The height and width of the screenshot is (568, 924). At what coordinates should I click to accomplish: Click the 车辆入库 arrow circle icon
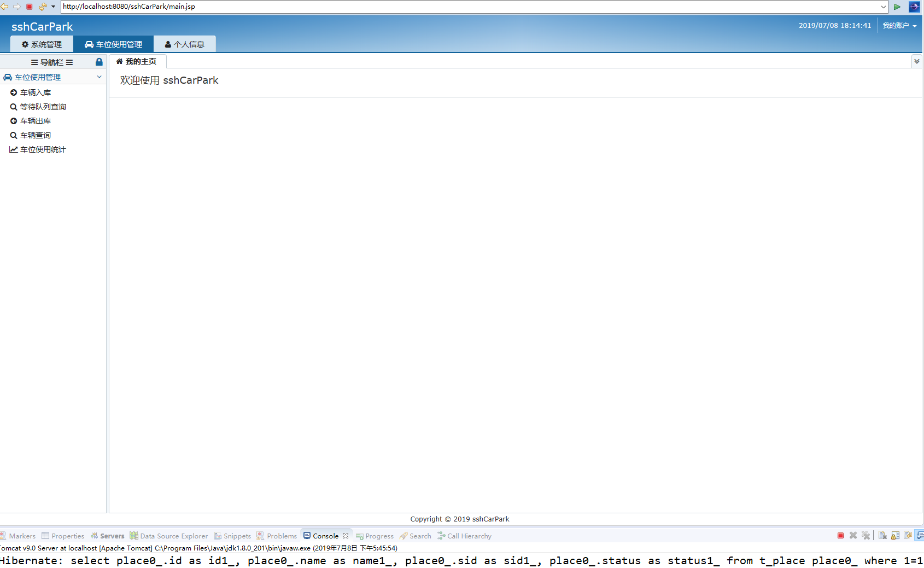pos(14,92)
